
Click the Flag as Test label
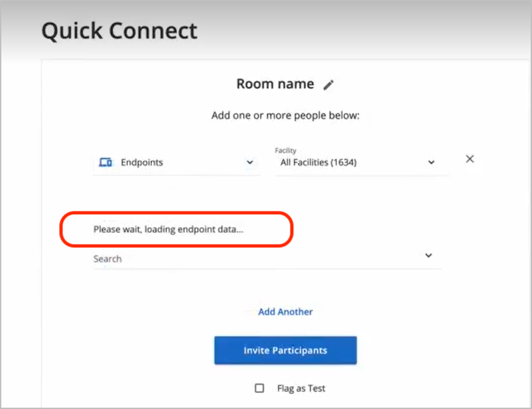click(301, 388)
